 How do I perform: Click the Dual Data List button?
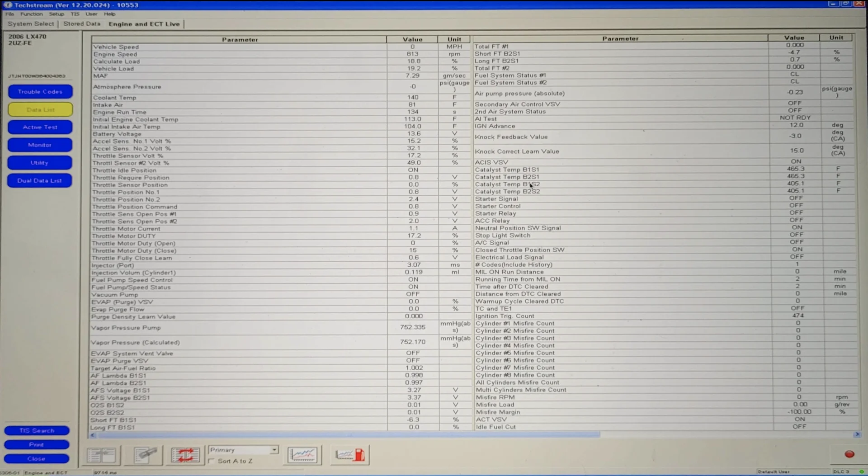point(40,181)
